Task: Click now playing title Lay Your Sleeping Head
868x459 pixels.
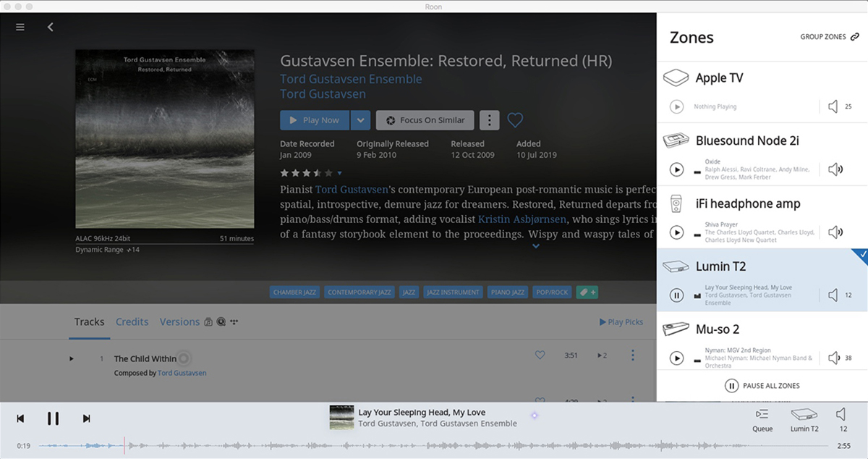Action: (x=422, y=413)
